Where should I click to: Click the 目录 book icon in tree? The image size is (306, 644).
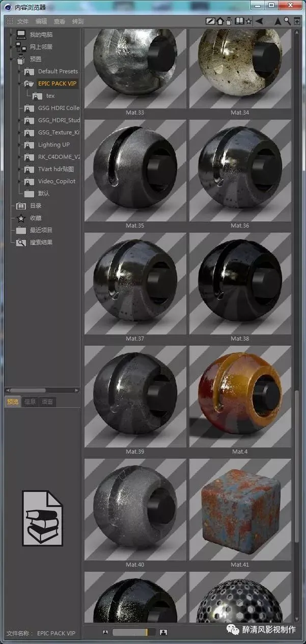21,206
